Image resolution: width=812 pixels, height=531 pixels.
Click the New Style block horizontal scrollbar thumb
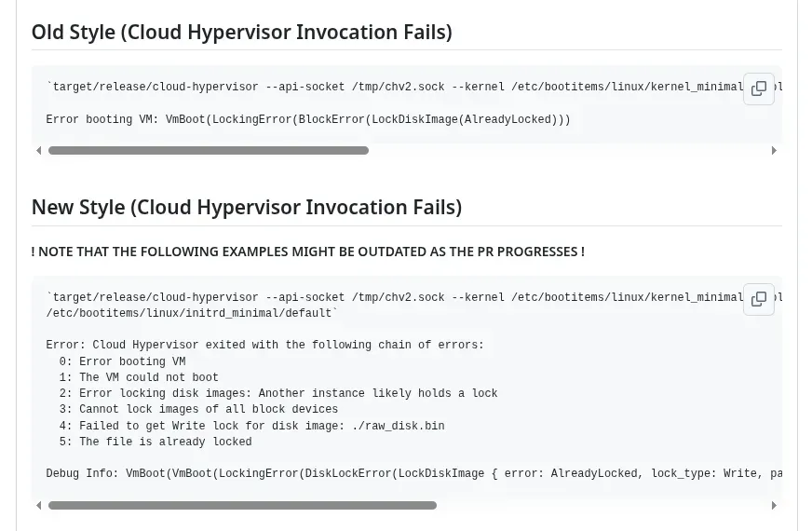(x=242, y=505)
